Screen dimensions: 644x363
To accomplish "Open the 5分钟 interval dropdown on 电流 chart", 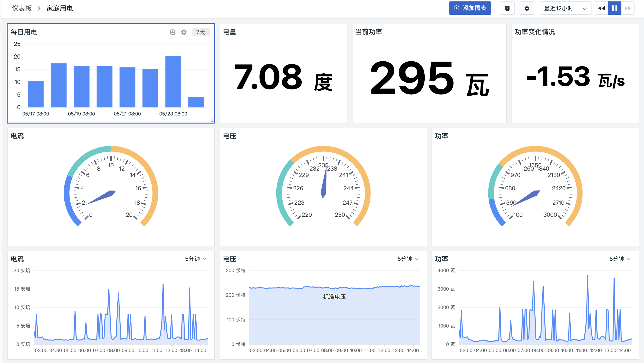I will coord(196,259).
